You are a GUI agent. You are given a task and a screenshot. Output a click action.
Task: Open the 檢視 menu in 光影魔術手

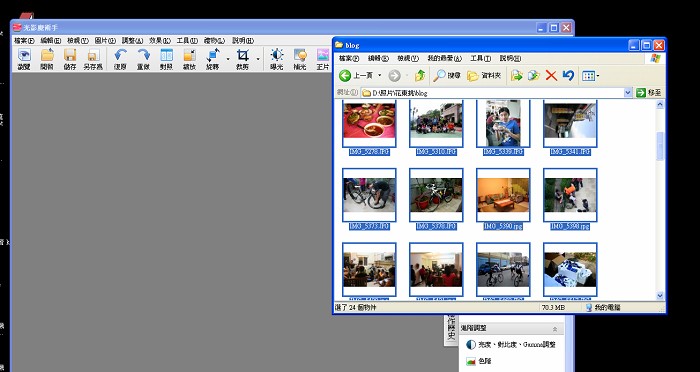pos(78,41)
